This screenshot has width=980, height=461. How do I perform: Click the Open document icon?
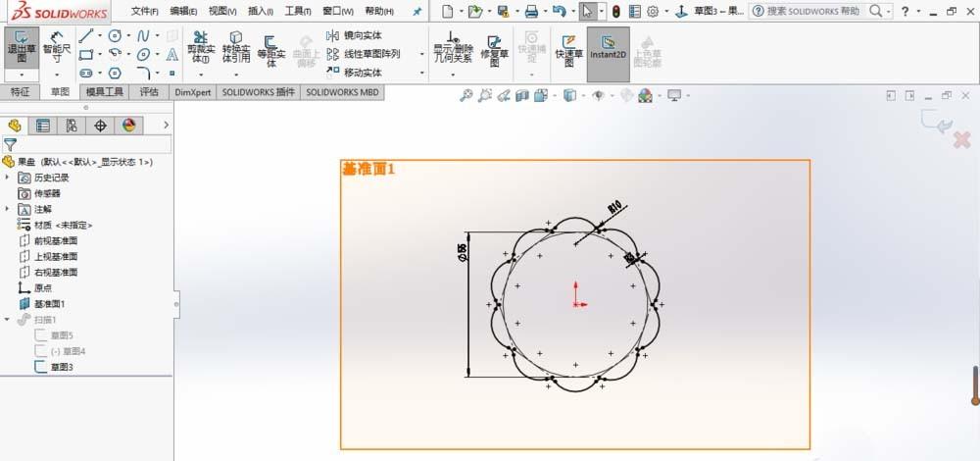[474, 11]
